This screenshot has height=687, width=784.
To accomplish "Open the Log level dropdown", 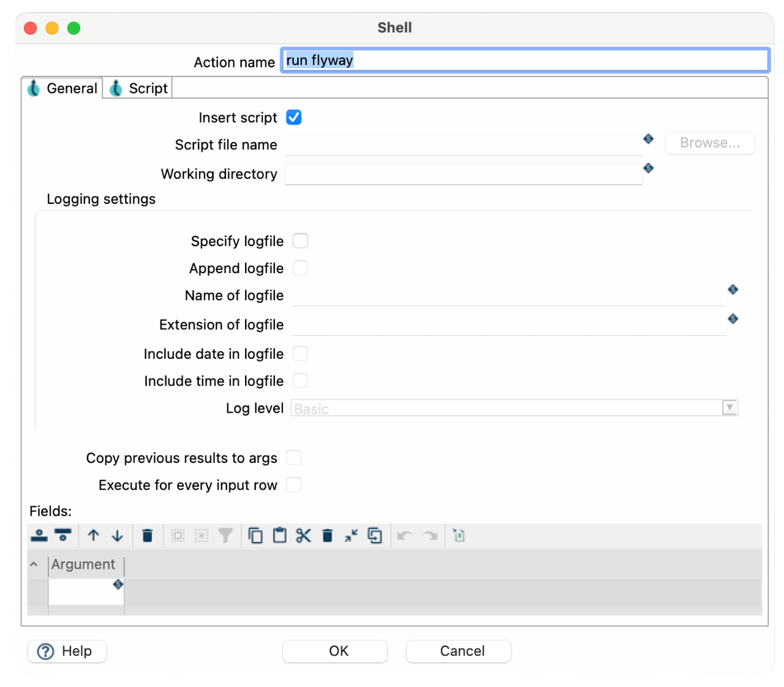I will click(729, 408).
